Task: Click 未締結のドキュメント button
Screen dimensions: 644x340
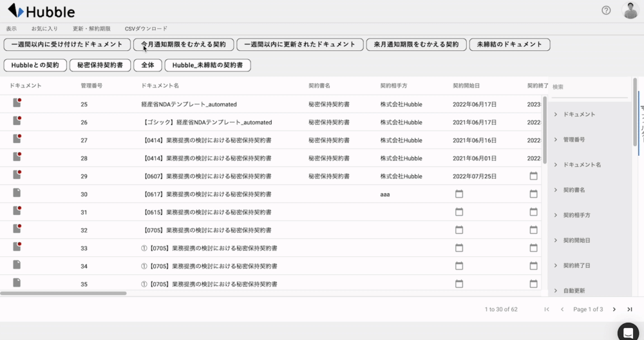Action: 509,44
